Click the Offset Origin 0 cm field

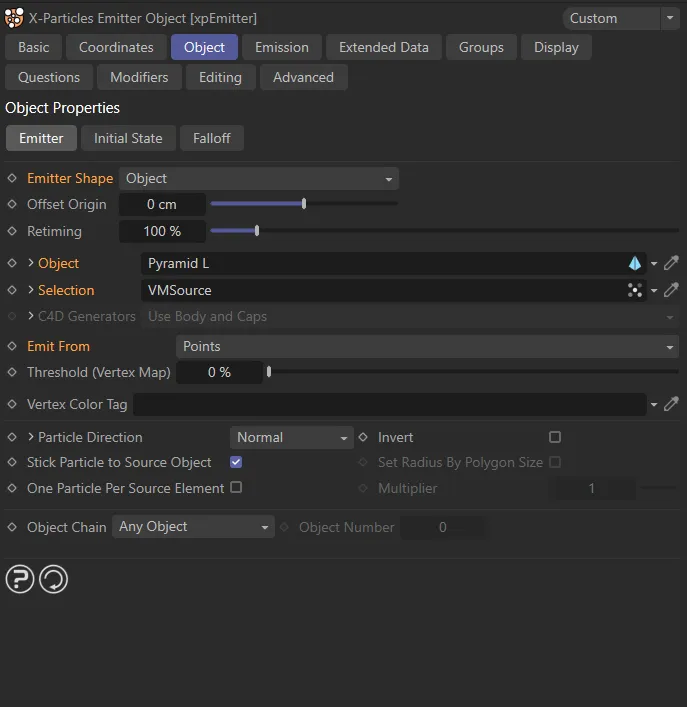click(x=162, y=205)
